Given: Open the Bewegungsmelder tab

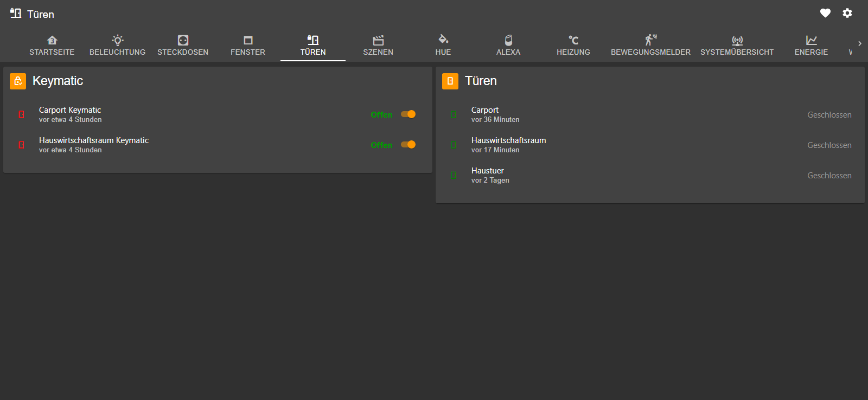Looking at the screenshot, I should point(650,46).
